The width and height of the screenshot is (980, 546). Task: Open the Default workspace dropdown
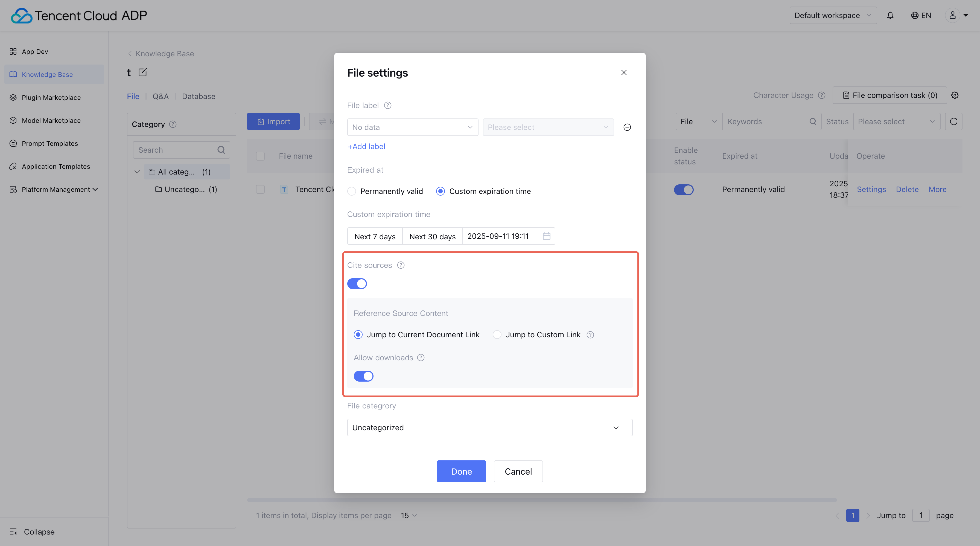(833, 15)
